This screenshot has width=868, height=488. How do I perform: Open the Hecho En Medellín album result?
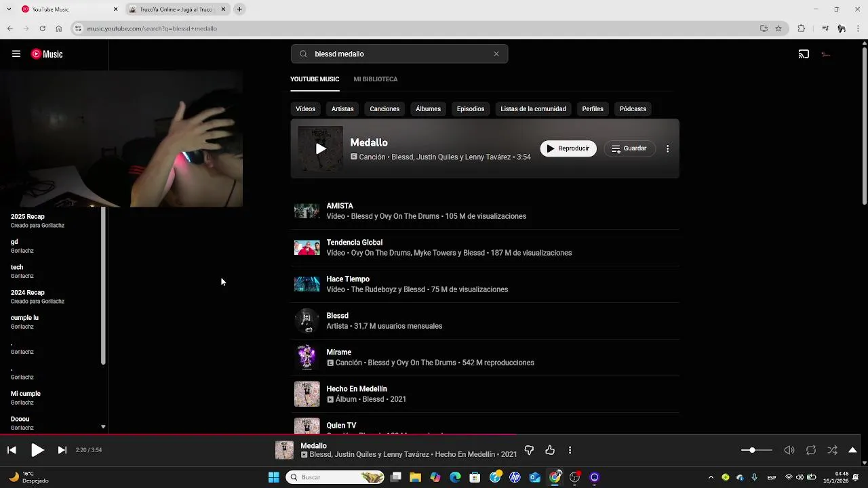[x=485, y=394]
